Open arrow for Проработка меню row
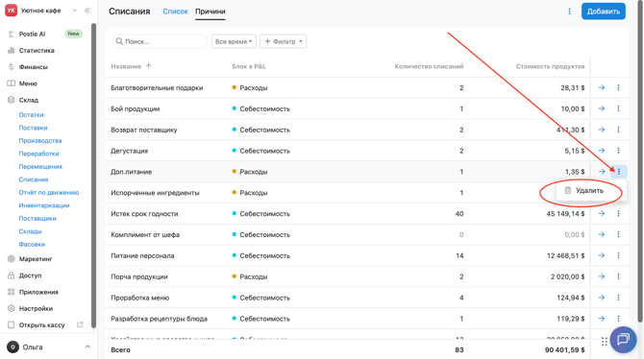The width and height of the screenshot is (644, 359). (602, 298)
